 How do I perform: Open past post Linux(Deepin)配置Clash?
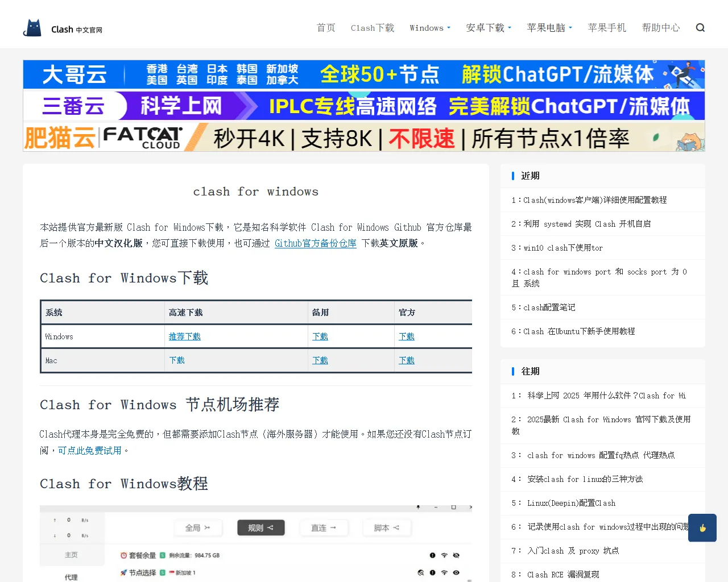571,503
